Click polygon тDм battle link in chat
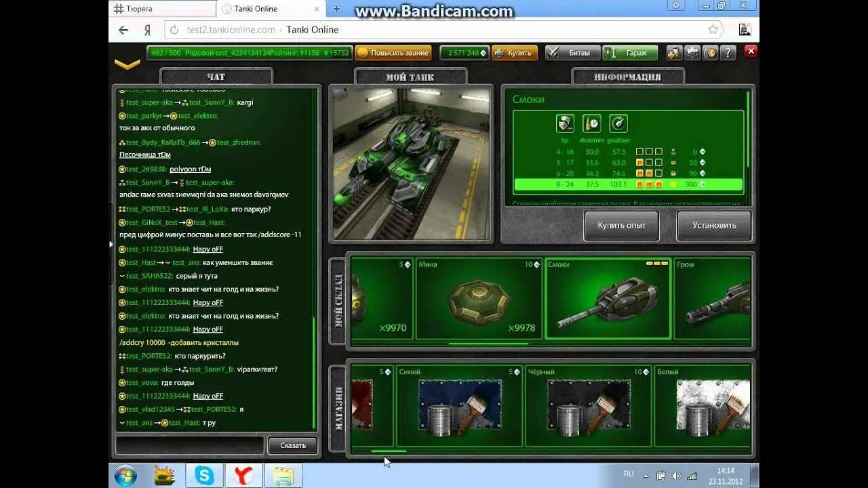Screen dimensions: 868x488 (x=190, y=169)
